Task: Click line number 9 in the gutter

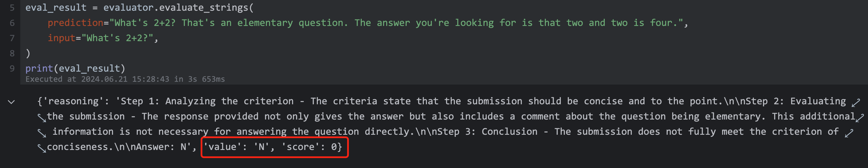Action: [12, 68]
